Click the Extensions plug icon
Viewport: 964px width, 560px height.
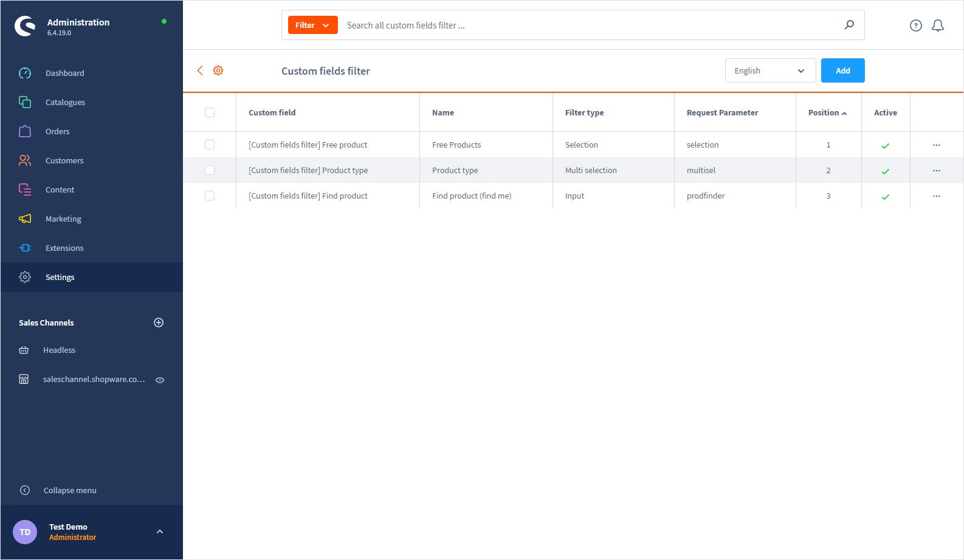(25, 248)
